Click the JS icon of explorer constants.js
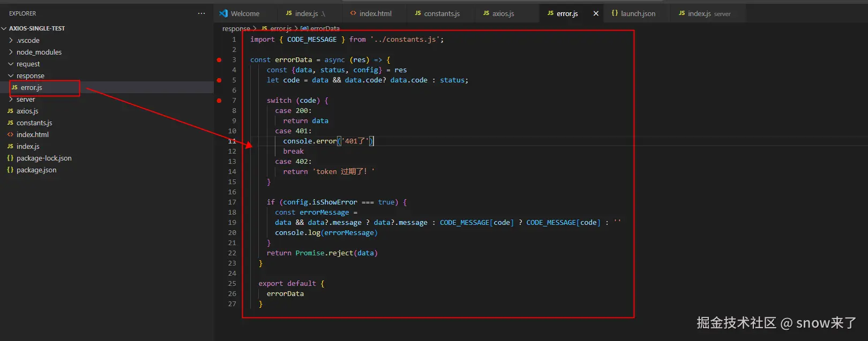This screenshot has width=868, height=341. [10, 123]
